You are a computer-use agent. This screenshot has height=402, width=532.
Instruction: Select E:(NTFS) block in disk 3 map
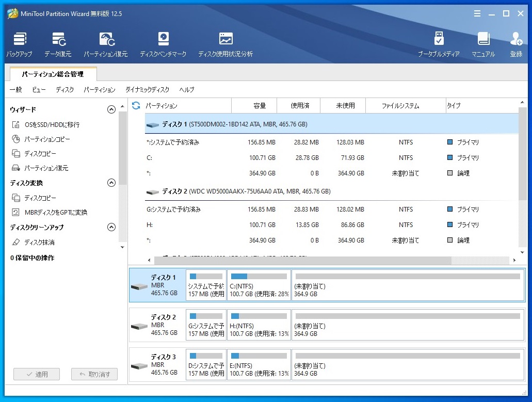click(259, 365)
